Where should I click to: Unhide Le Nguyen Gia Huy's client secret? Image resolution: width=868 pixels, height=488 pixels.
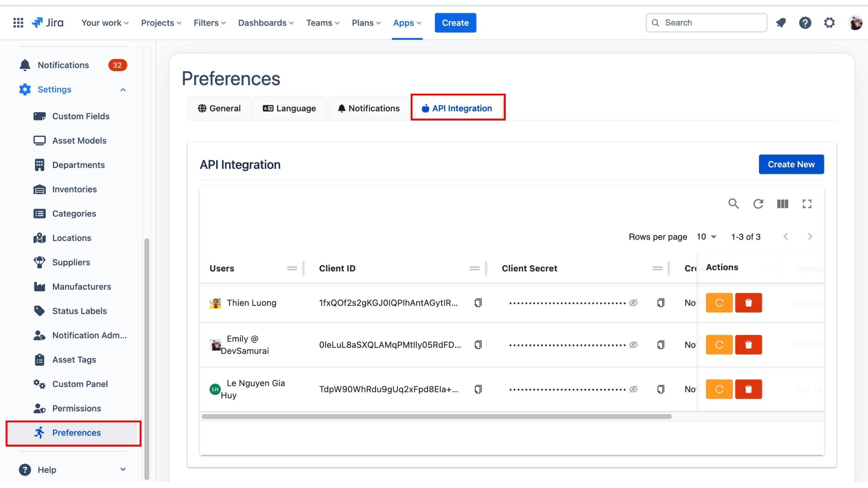click(x=633, y=389)
